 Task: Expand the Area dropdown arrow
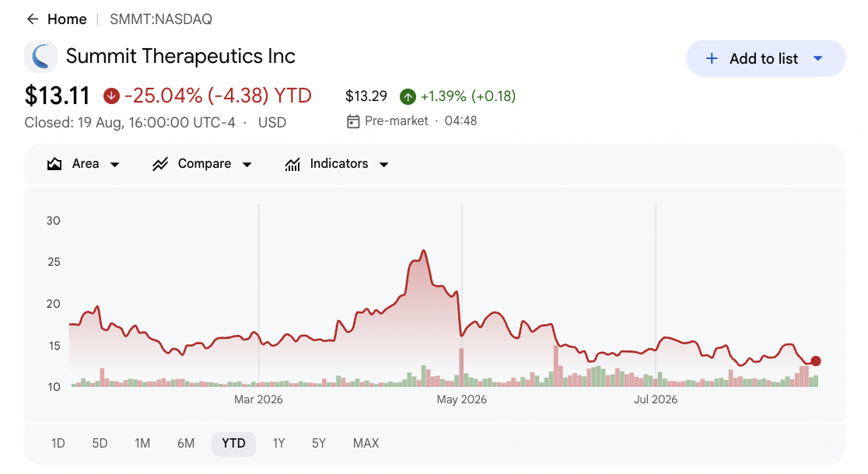(114, 164)
